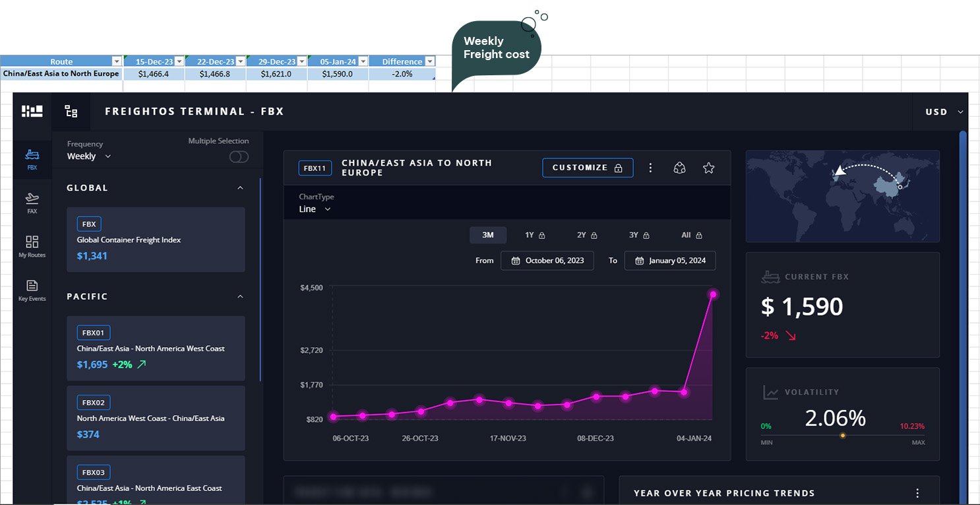Viewport: 980px width, 505px height.
Task: Open the route tree navigation icon
Action: pos(71,112)
